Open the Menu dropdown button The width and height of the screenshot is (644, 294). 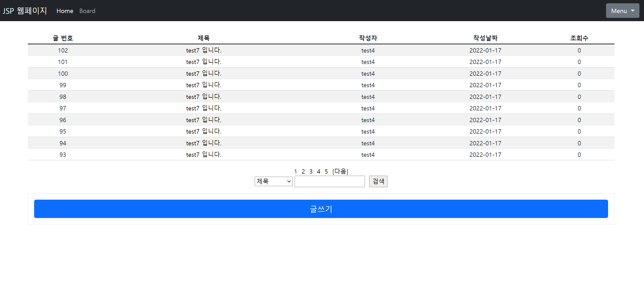coord(622,11)
